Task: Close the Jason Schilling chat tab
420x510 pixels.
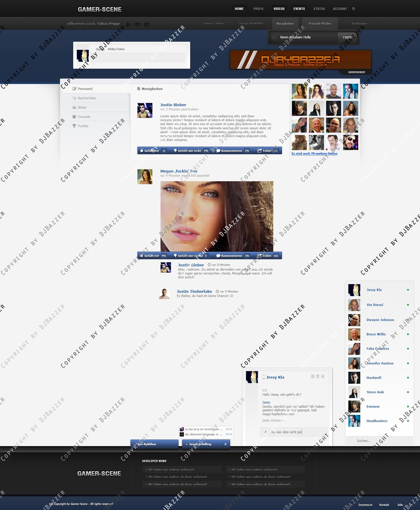Action: tap(225, 444)
